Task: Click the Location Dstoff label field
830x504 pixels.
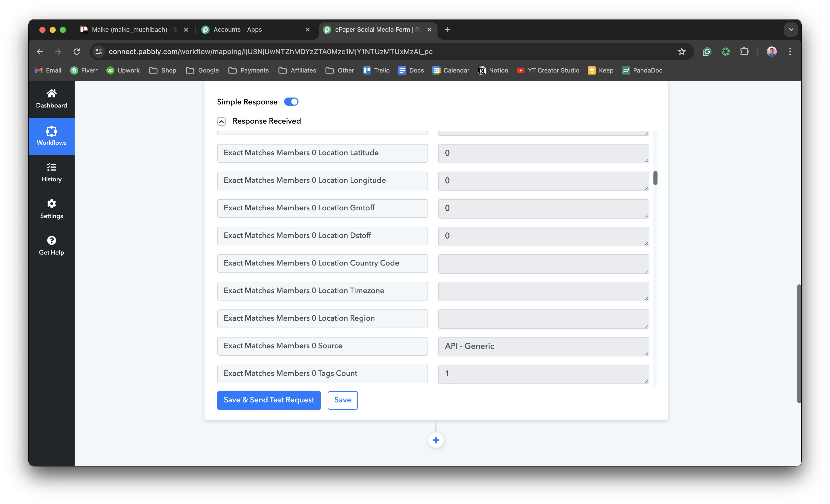Action: pos(322,236)
